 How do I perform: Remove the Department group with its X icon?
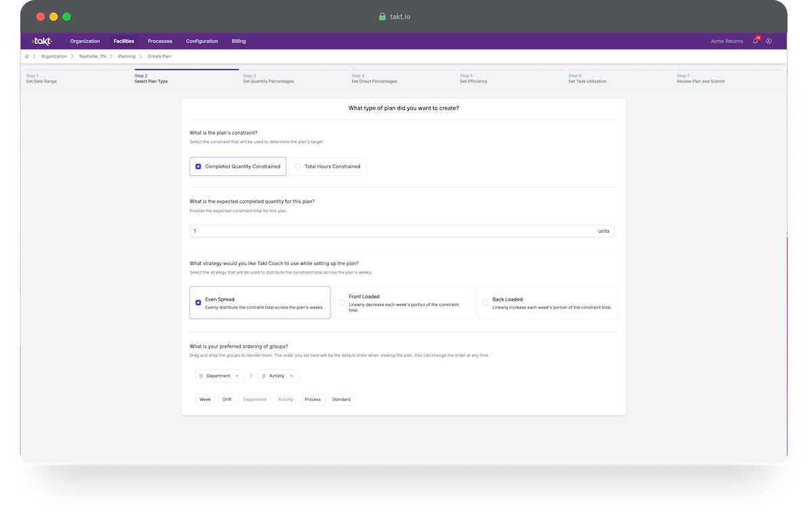coord(237,376)
